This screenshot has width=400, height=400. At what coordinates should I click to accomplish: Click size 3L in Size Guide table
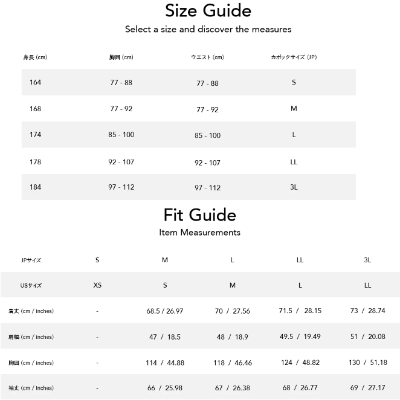[294, 187]
